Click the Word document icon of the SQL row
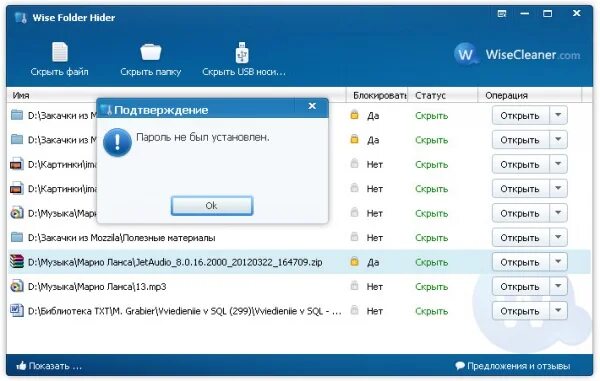Viewport: 600px width, 381px height. (17, 311)
